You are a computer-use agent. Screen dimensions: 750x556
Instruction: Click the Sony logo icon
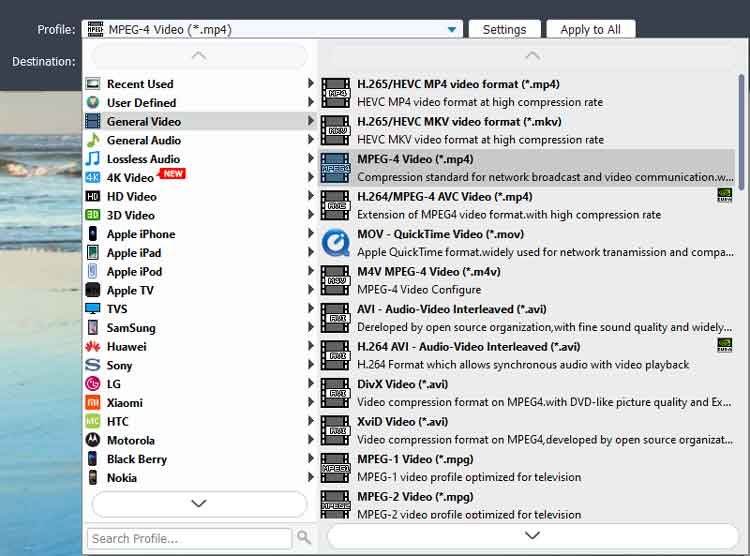point(93,365)
